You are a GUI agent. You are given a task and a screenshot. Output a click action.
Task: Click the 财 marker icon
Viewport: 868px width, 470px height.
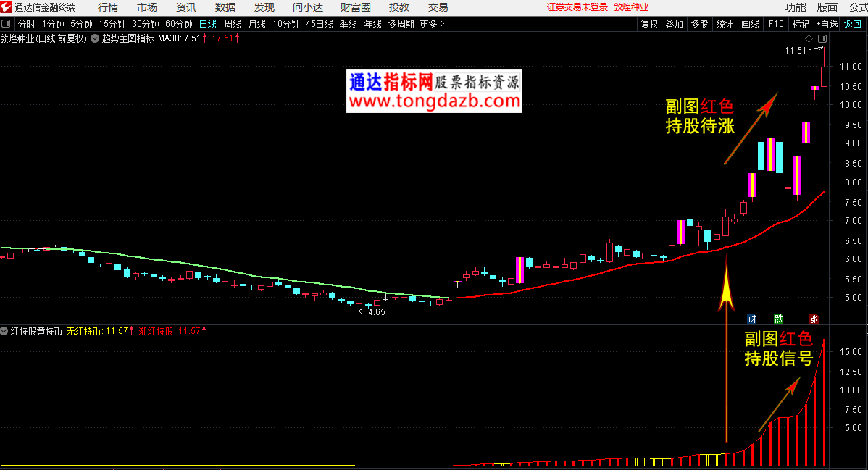click(x=751, y=319)
